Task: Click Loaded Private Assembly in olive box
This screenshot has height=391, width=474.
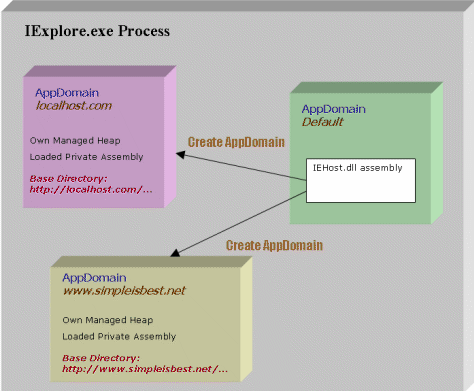Action: click(x=119, y=336)
